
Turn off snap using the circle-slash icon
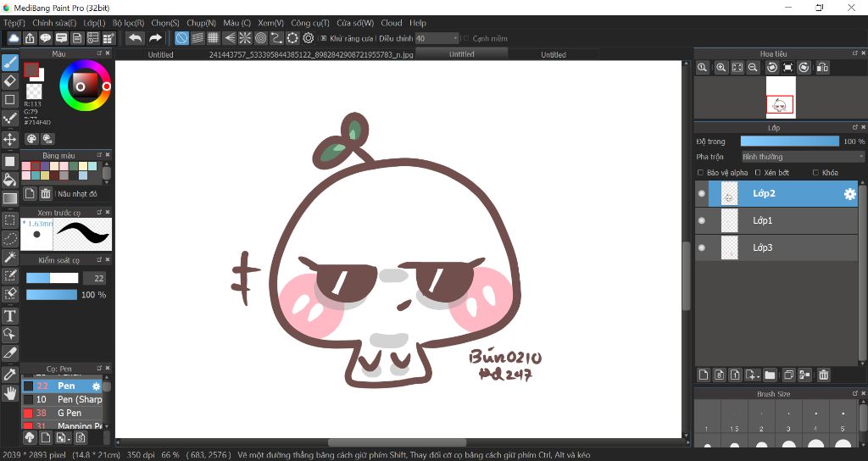click(181, 38)
